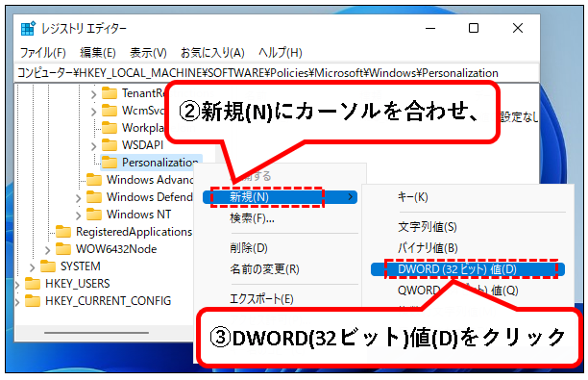Click the registry path address bar
This screenshot has height=380, width=588.
[277, 73]
